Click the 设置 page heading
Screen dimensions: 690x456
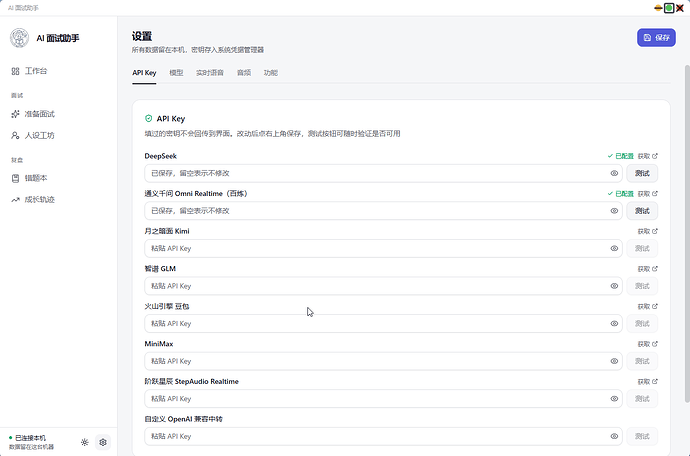tap(142, 36)
